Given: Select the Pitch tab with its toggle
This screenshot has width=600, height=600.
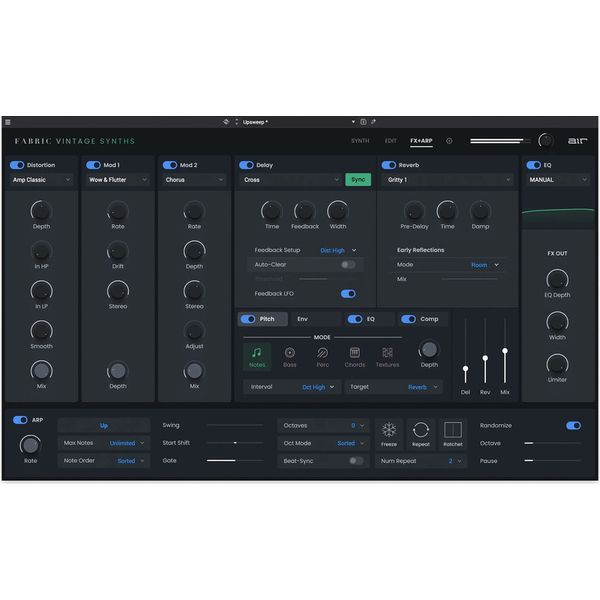Looking at the screenshot, I should point(262,319).
